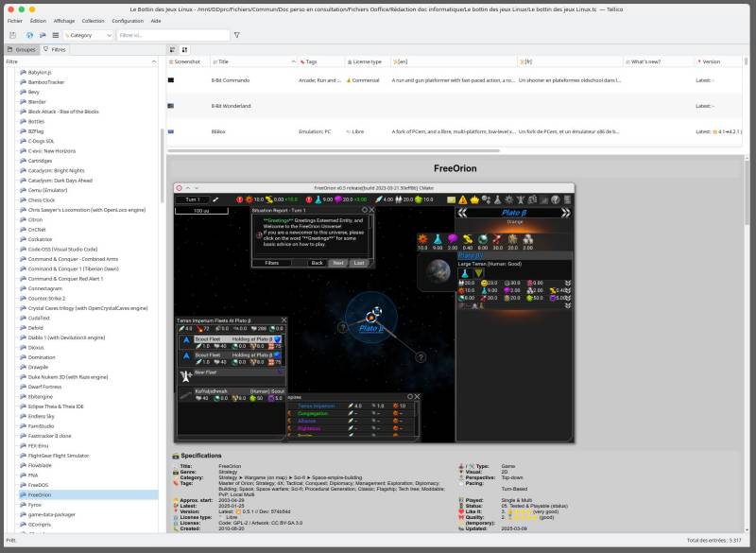Click the globe internet search toolbar icon
756x553 pixels.
coord(30,35)
